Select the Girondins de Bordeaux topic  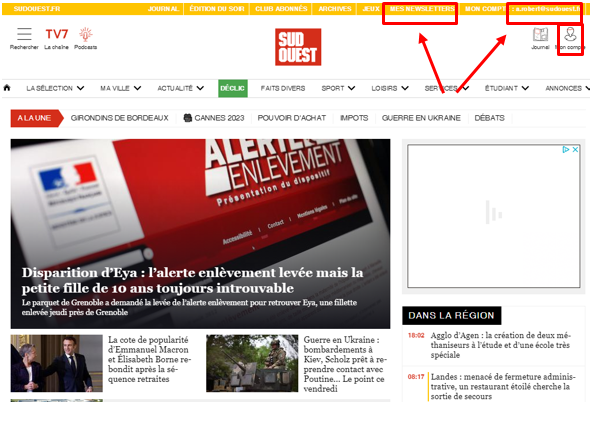click(x=119, y=118)
